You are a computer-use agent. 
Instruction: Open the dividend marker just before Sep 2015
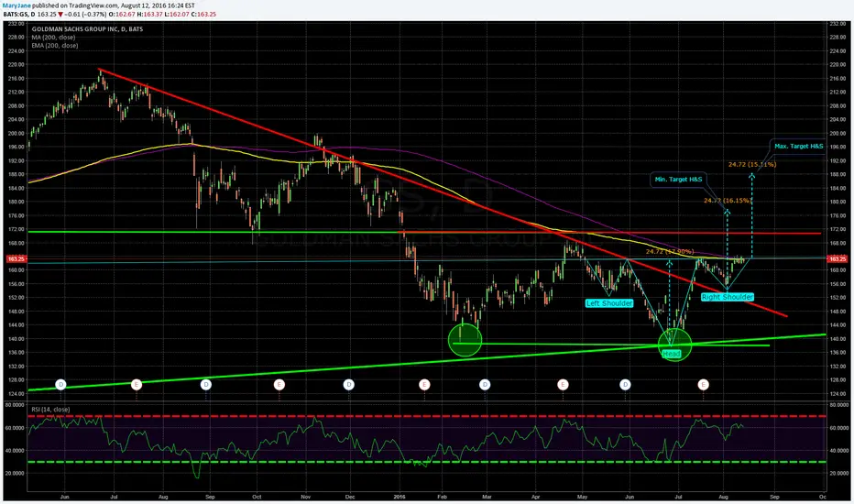coord(206,385)
